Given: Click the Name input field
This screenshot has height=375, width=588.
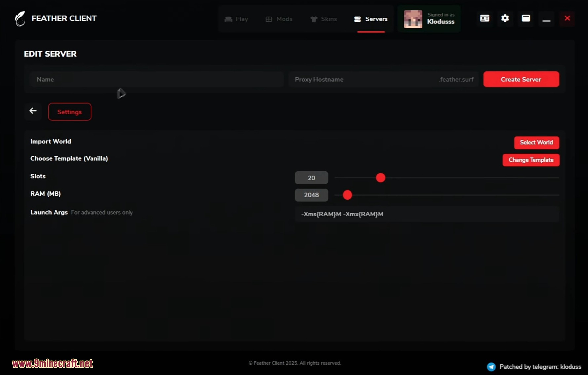Looking at the screenshot, I should tap(157, 79).
